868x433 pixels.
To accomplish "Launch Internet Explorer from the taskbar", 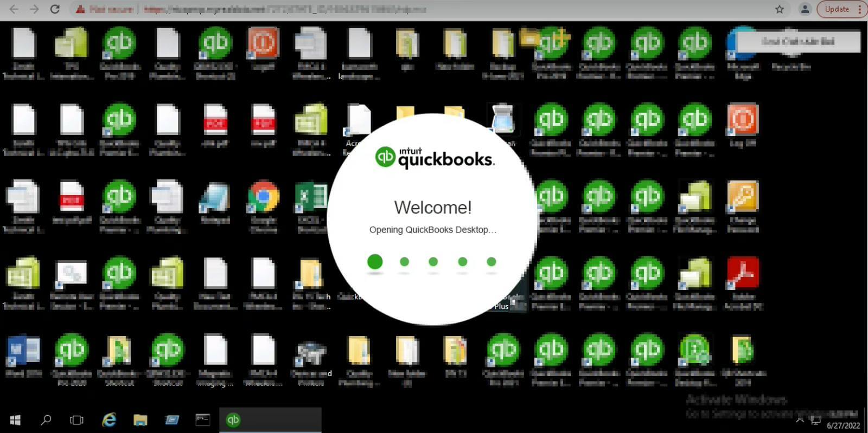I will pyautogui.click(x=109, y=420).
